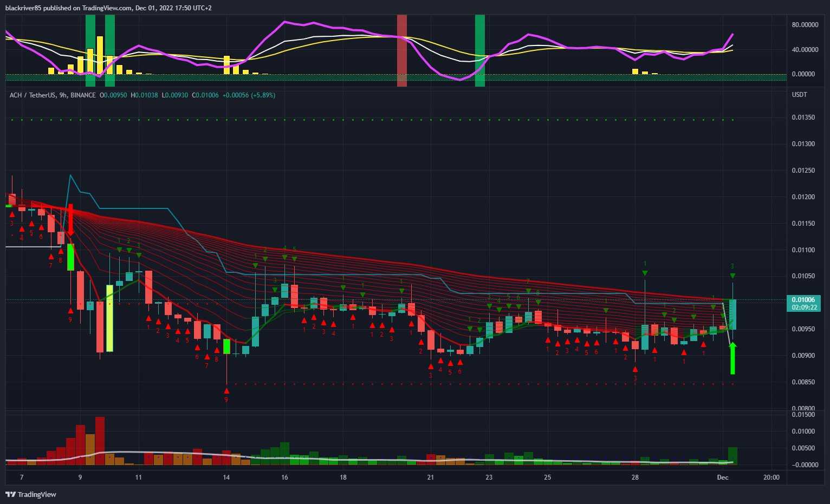
Task: Click the 0.01050 price axis label
Action: coord(803,276)
